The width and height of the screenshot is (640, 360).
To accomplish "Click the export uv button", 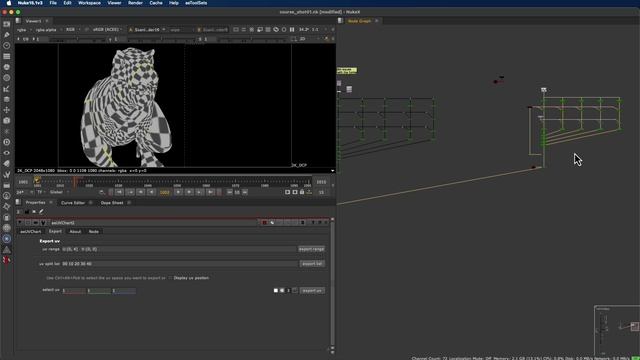I will click(312, 291).
